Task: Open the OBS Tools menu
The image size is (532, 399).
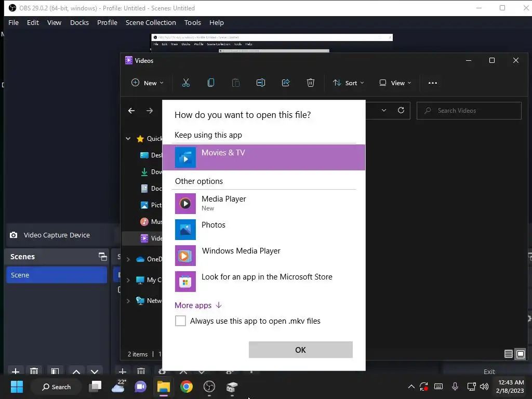Action: click(192, 22)
